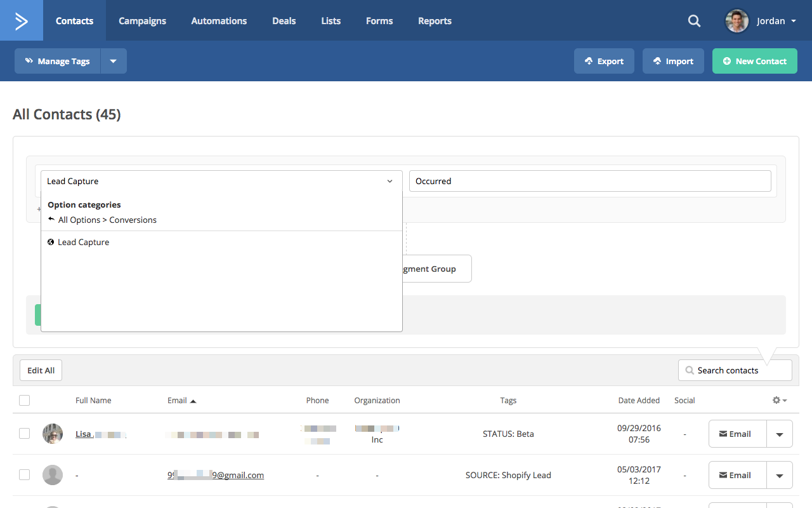The image size is (812, 508).
Task: Expand the Email action dropdown for Lisa
Action: 780,434
